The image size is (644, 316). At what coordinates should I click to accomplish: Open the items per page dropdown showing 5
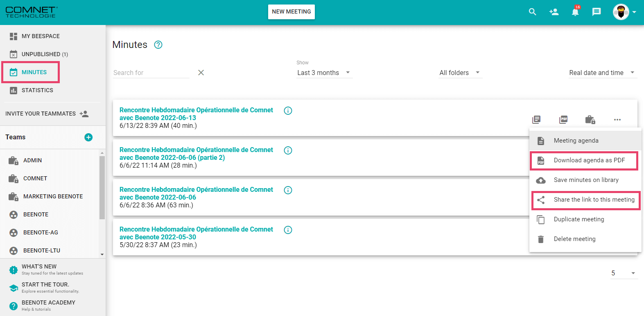click(x=623, y=273)
